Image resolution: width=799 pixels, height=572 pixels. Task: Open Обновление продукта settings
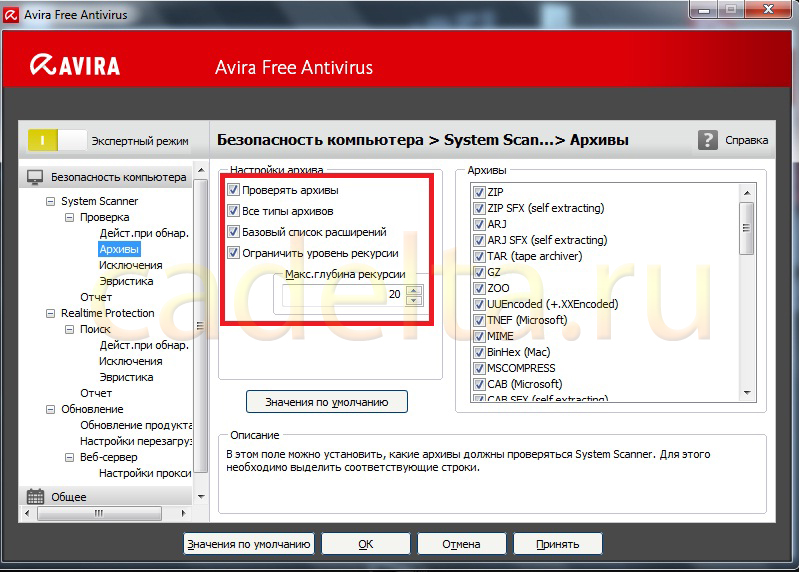(136, 425)
